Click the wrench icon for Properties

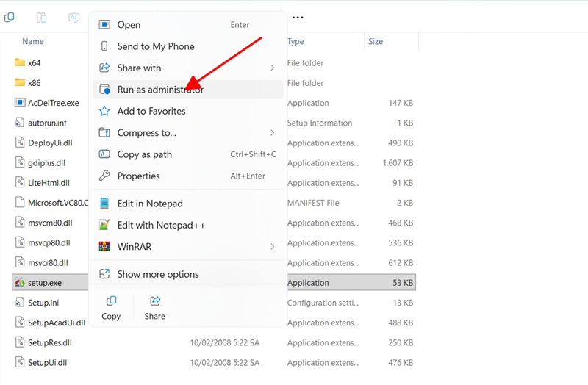(104, 176)
